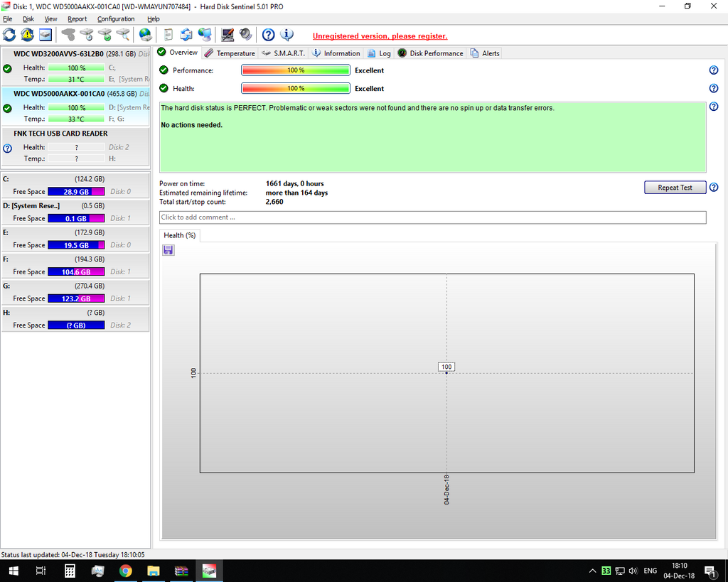728x582 pixels.
Task: Click help icon beside the status text box
Action: (714, 107)
